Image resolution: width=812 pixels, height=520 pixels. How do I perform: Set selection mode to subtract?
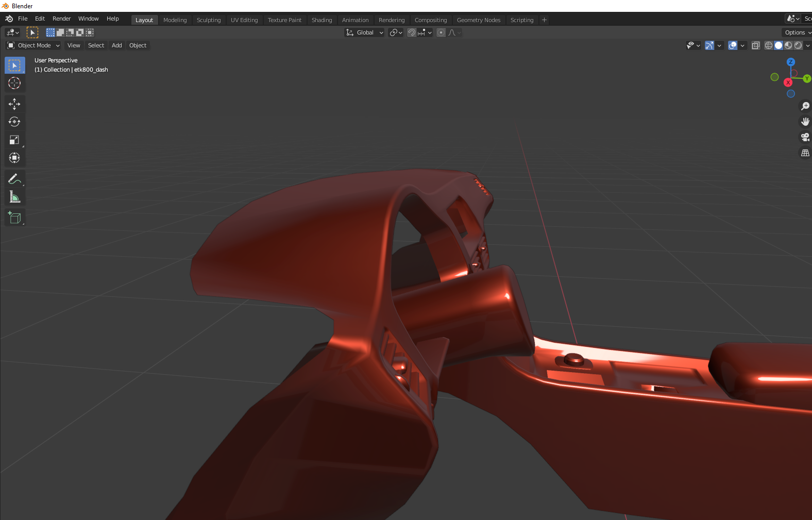coord(70,32)
